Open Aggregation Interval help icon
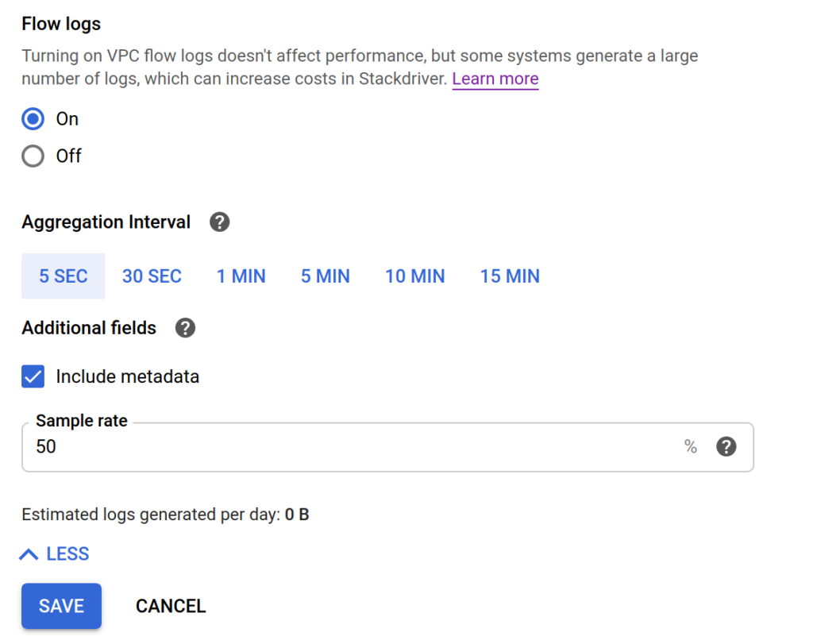This screenshot has height=644, width=813. click(219, 222)
